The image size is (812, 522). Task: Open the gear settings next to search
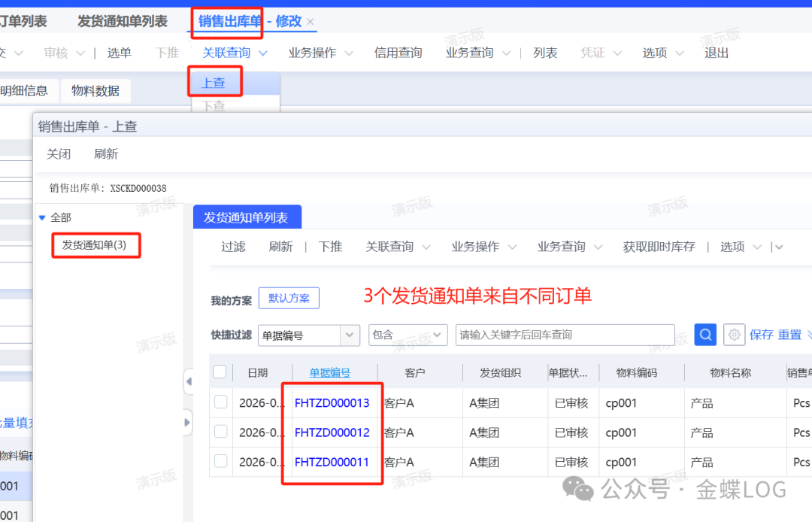pyautogui.click(x=734, y=335)
